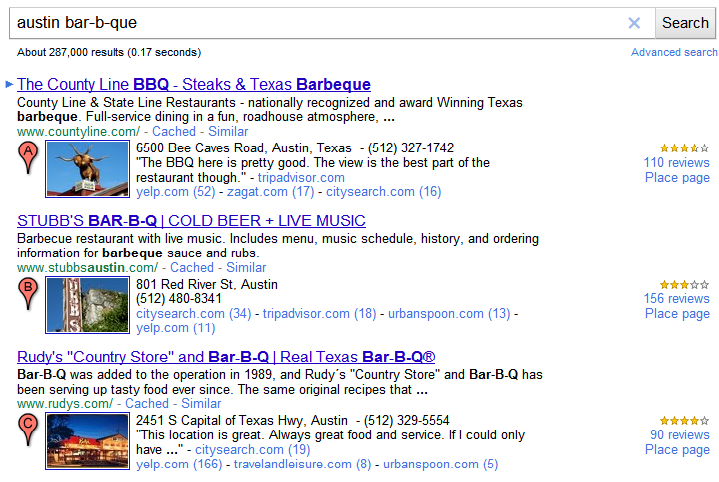The image size is (719, 482).
Task: Open travelandleisure.com (8) link
Action: coord(302,464)
